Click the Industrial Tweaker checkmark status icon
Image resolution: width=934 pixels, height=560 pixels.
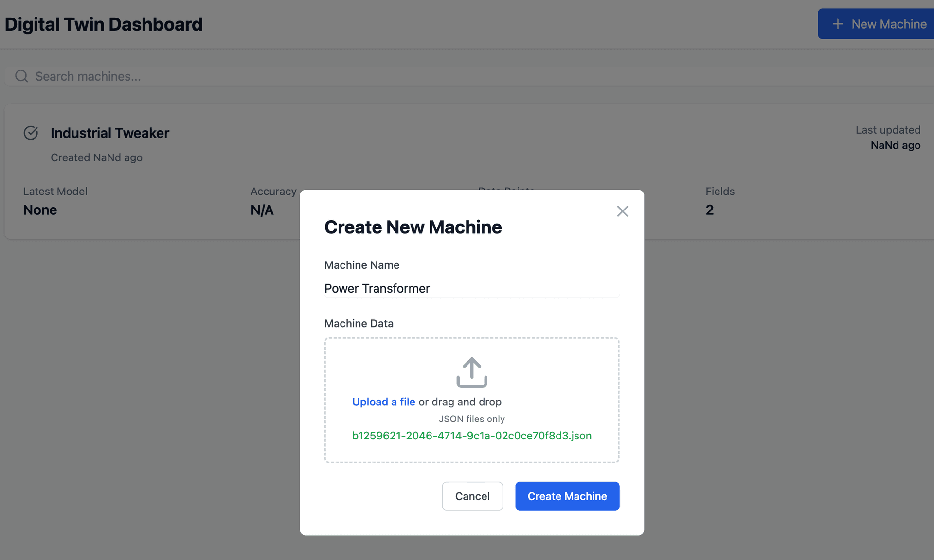tap(31, 133)
